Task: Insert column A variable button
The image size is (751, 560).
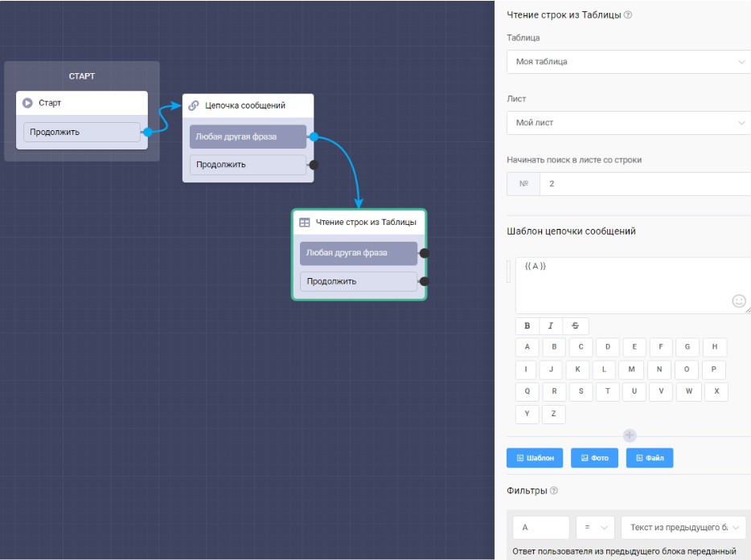Action: 527,348
